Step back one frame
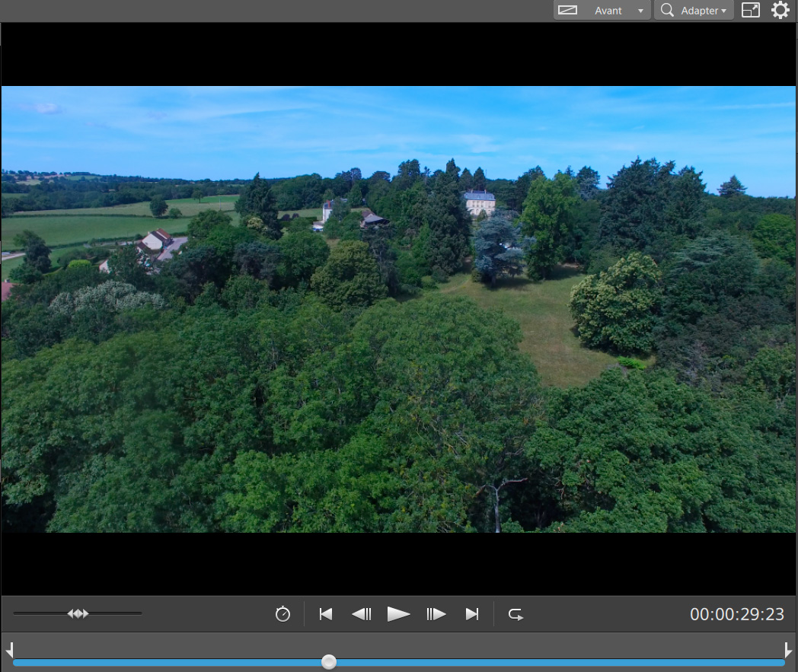Screen dimensions: 798x672 [361, 614]
